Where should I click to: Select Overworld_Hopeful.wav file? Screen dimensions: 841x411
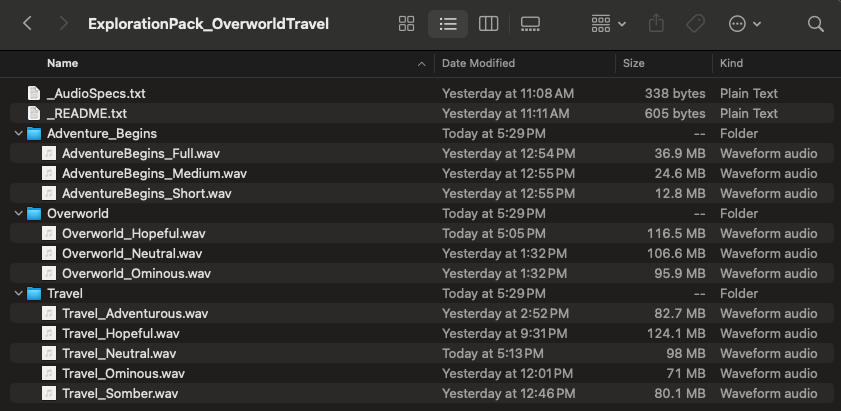(133, 233)
